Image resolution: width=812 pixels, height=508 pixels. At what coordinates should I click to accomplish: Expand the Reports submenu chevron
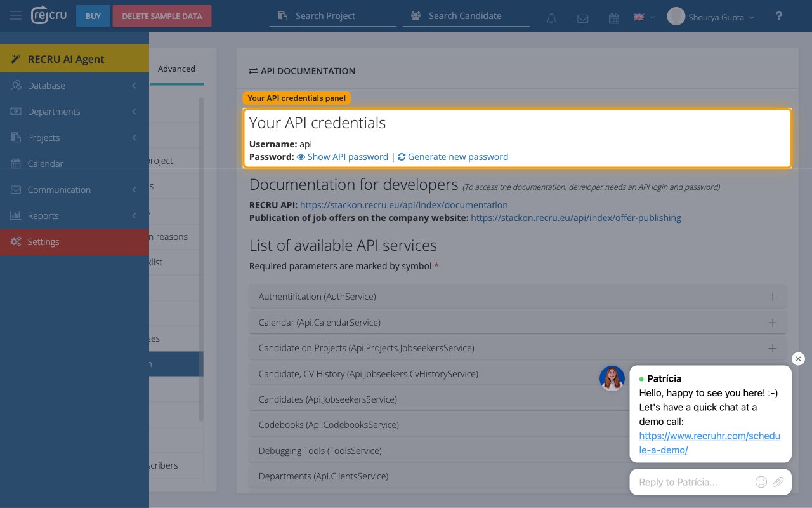coord(134,216)
